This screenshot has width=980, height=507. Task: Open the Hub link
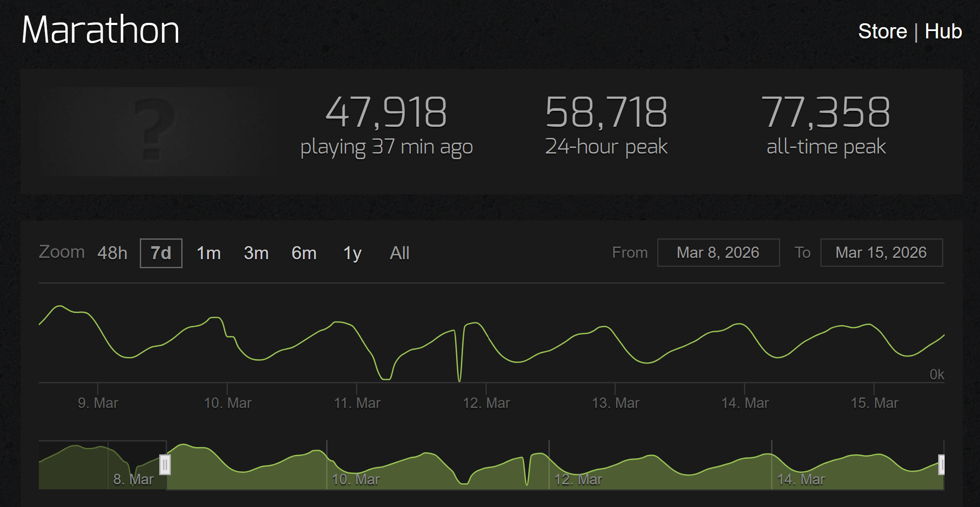coord(943,31)
